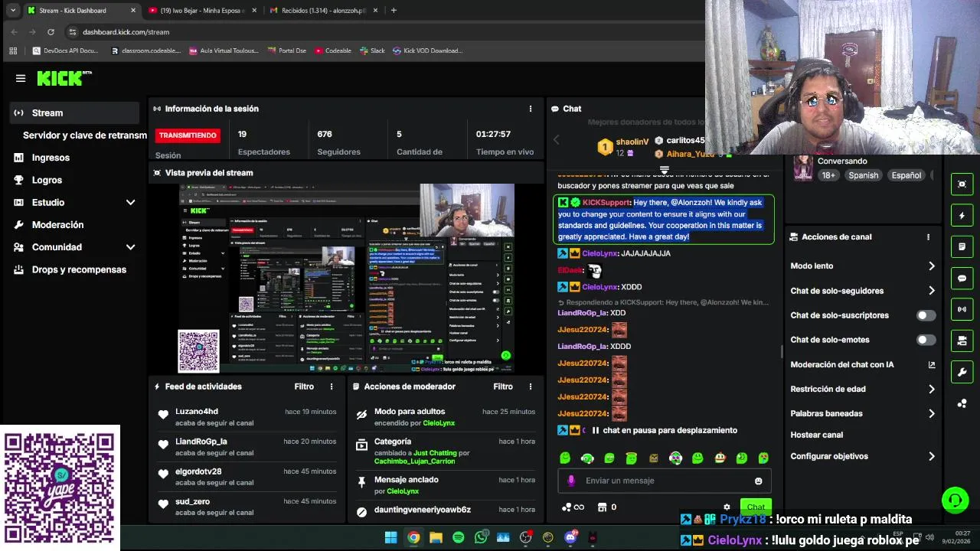Open Modo lento settings arrow
This screenshot has height=551, width=980.
(931, 266)
